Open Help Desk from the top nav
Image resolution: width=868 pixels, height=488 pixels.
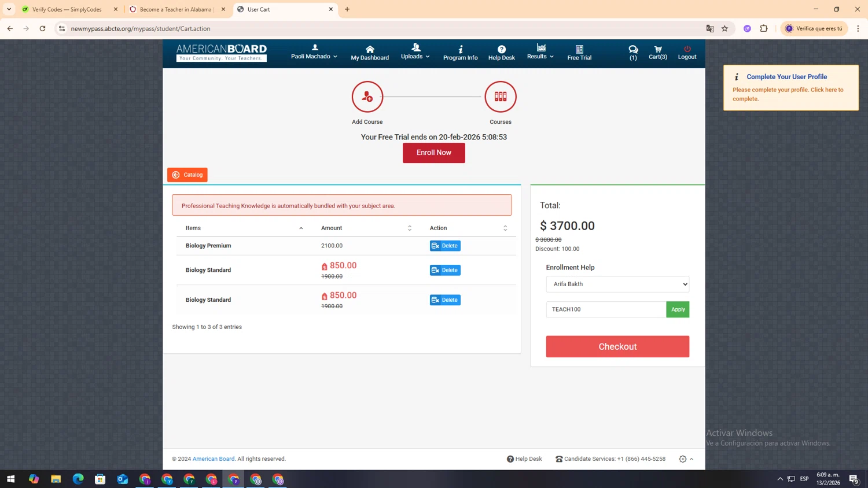click(501, 53)
